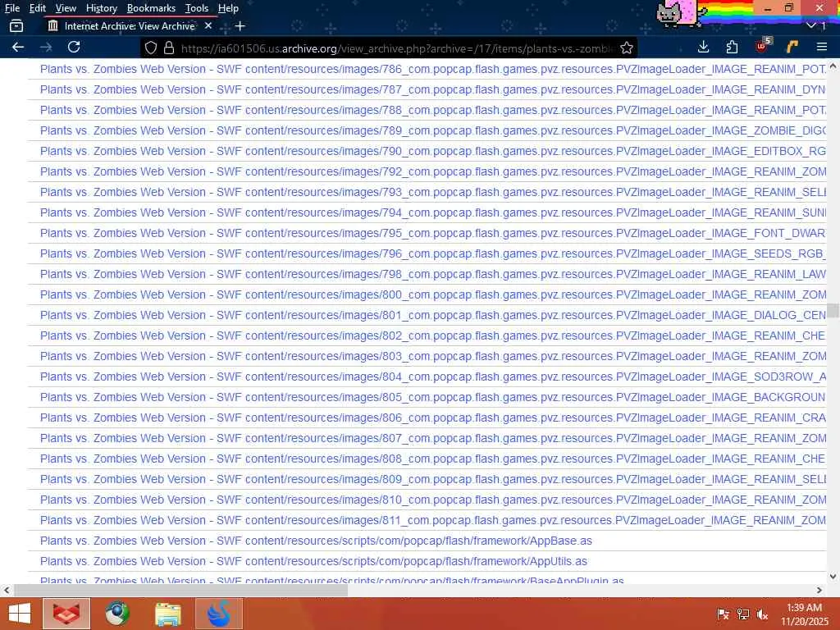Click the horizontal scrollbar right arrow
This screenshot has width=840, height=630.
point(819,591)
